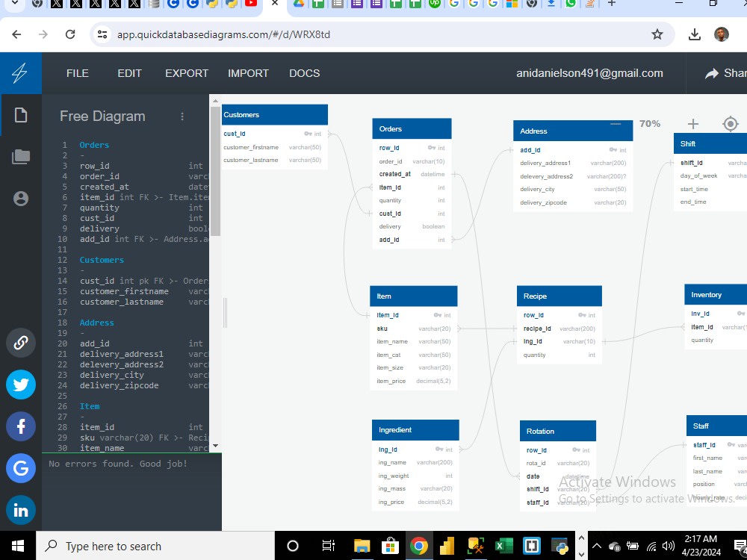Viewport: 747px width, 560px height.
Task: Open the saved diagrams folder icon
Action: click(20, 157)
